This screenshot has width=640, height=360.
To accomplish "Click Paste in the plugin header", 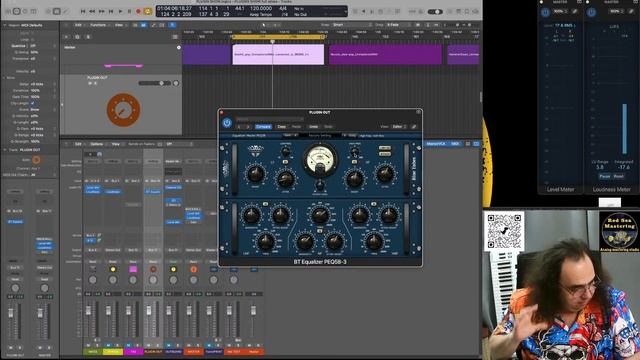I will tap(297, 127).
